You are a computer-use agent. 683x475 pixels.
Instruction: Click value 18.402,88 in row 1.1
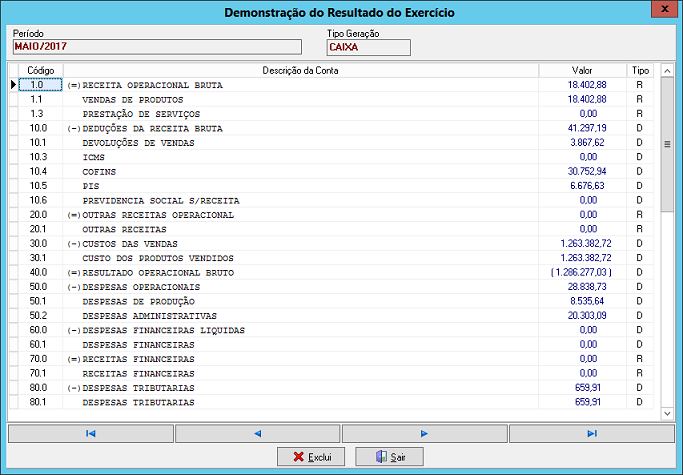[587, 99]
